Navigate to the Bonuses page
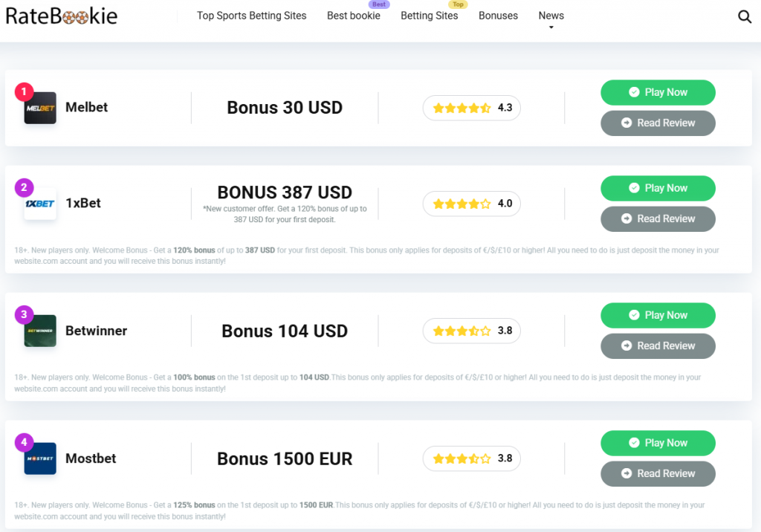761x532 pixels. 498,16
